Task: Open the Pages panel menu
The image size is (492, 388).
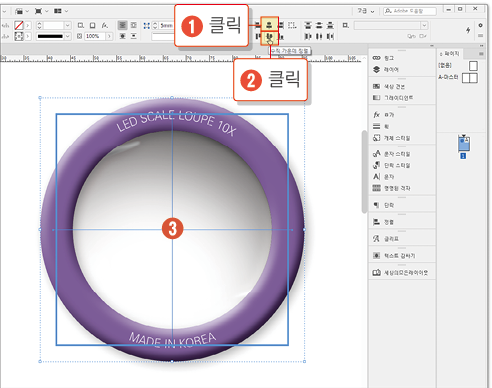Action: [x=481, y=54]
